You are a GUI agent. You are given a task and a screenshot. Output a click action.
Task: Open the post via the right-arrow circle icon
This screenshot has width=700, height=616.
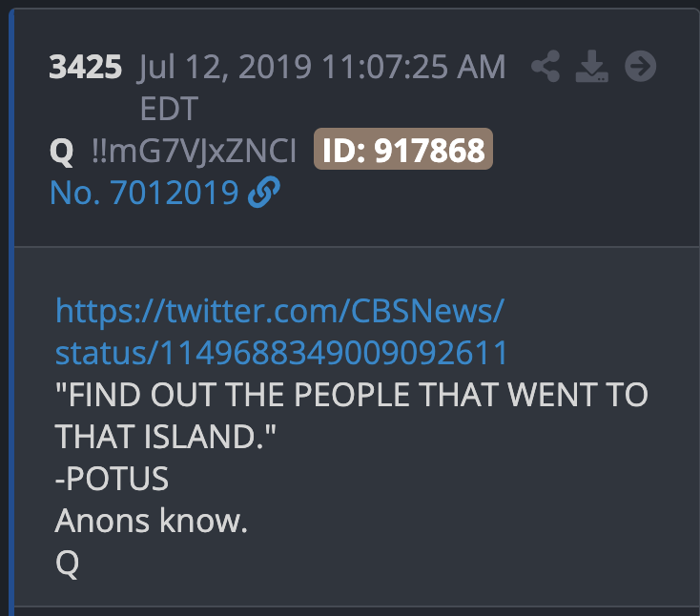640,66
